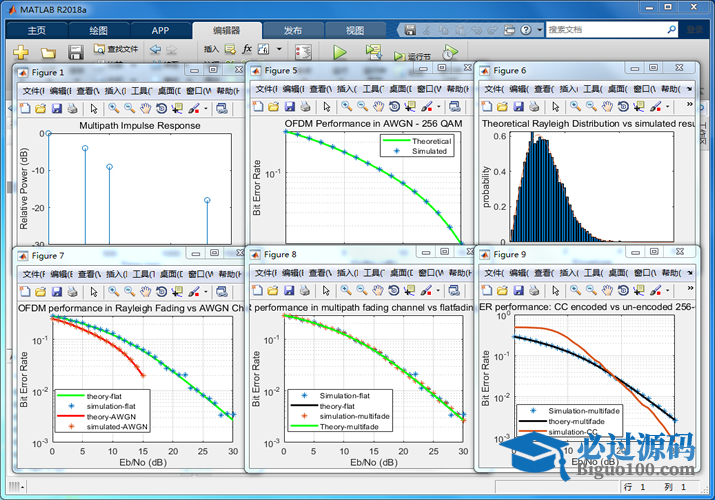Open Figure 5 工具 (Tools) menu
715x500 pixels.
[x=373, y=89]
